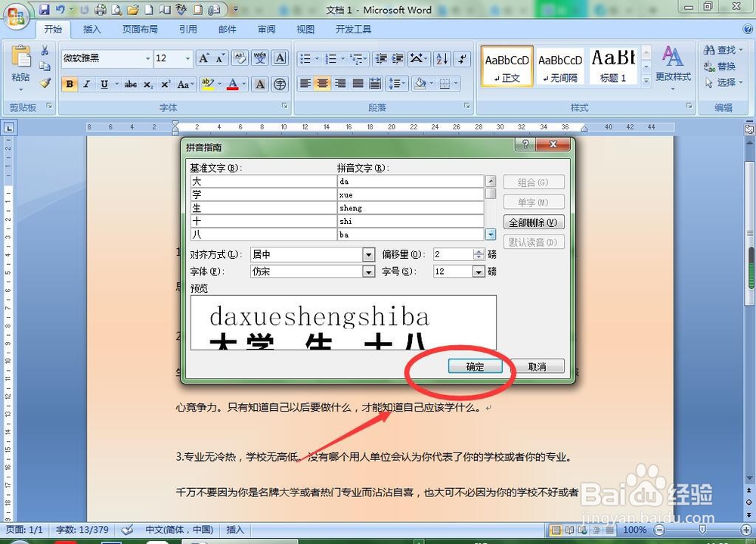Center-align the paragraph
This screenshot has width=756, height=544.
point(323,83)
